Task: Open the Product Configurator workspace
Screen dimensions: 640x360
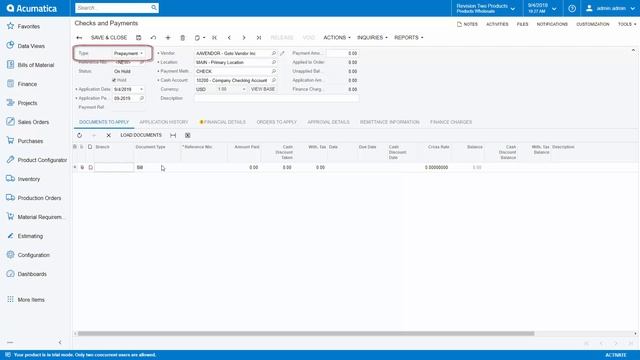Action: point(42,160)
